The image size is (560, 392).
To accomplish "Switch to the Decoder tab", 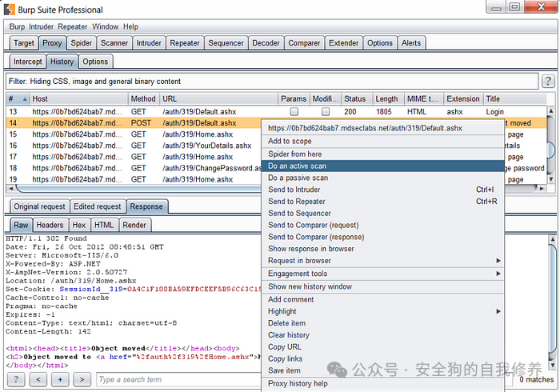I will coord(266,43).
